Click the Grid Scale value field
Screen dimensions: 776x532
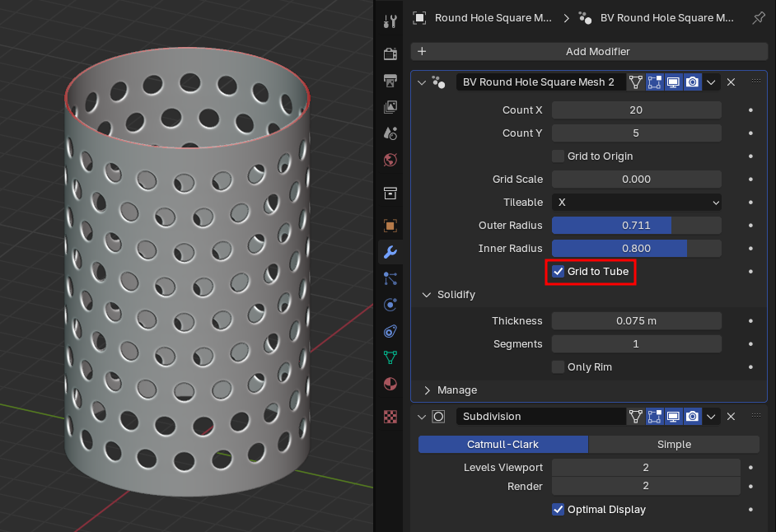pos(637,180)
